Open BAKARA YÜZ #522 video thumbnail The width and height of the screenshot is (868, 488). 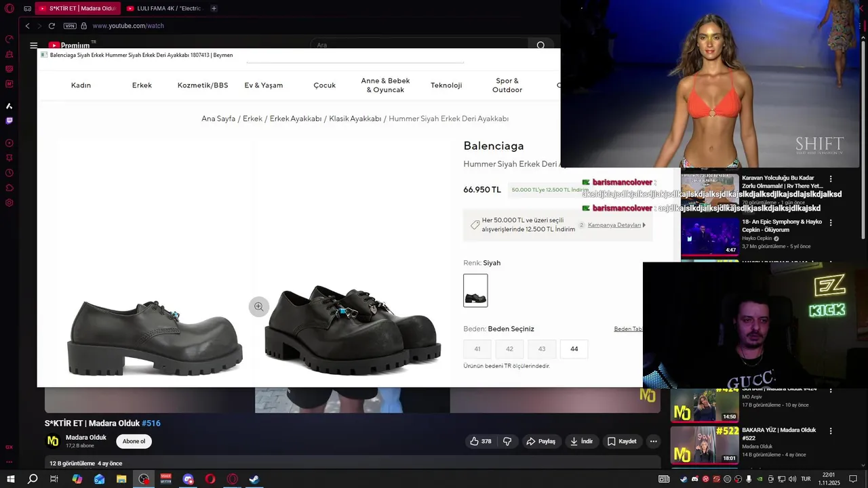tap(705, 445)
